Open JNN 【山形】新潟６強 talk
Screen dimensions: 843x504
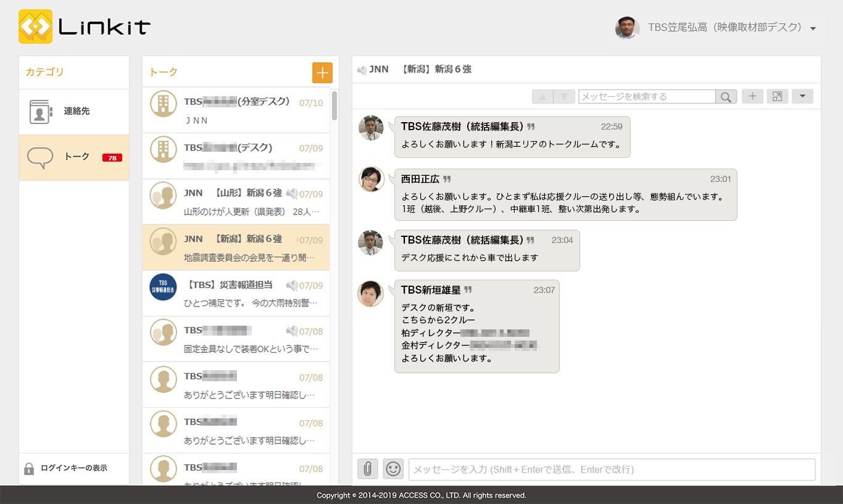click(x=236, y=202)
